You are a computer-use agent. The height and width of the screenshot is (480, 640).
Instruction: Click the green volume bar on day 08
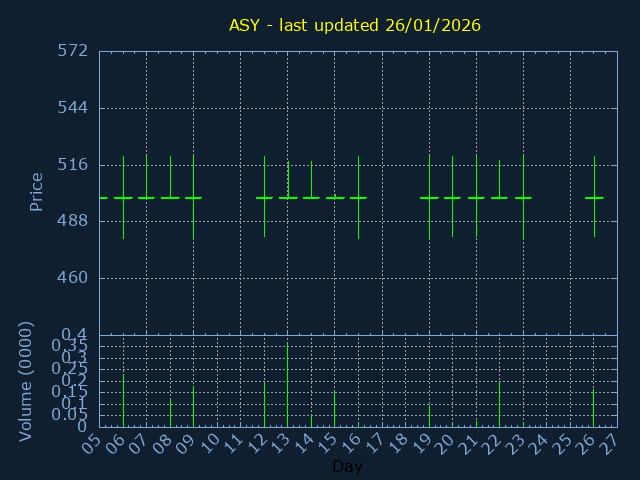[170, 413]
